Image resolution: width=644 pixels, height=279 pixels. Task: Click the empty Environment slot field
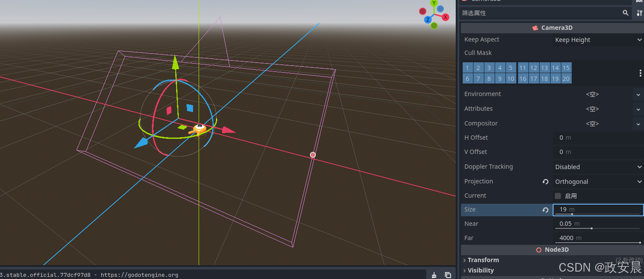pyautogui.click(x=592, y=94)
